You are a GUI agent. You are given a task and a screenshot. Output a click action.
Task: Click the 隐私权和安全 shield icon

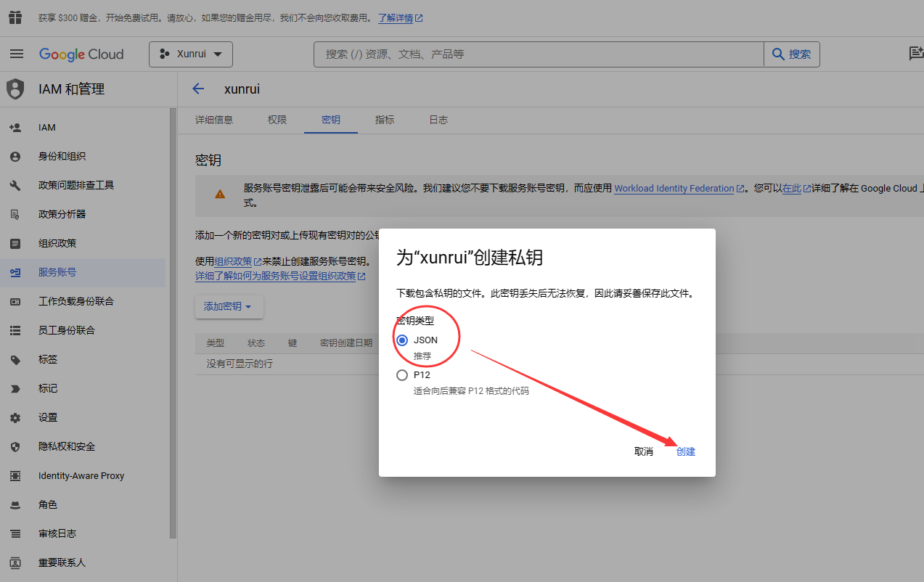15,447
